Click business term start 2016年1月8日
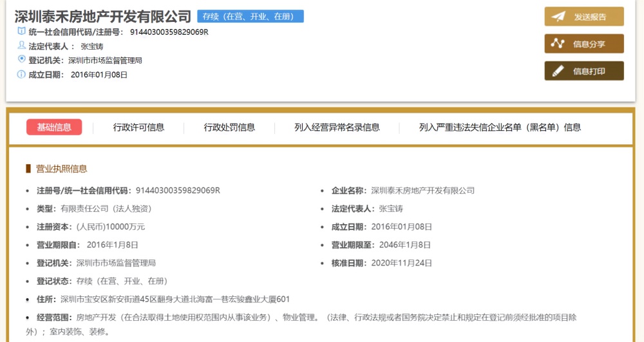 (112, 245)
